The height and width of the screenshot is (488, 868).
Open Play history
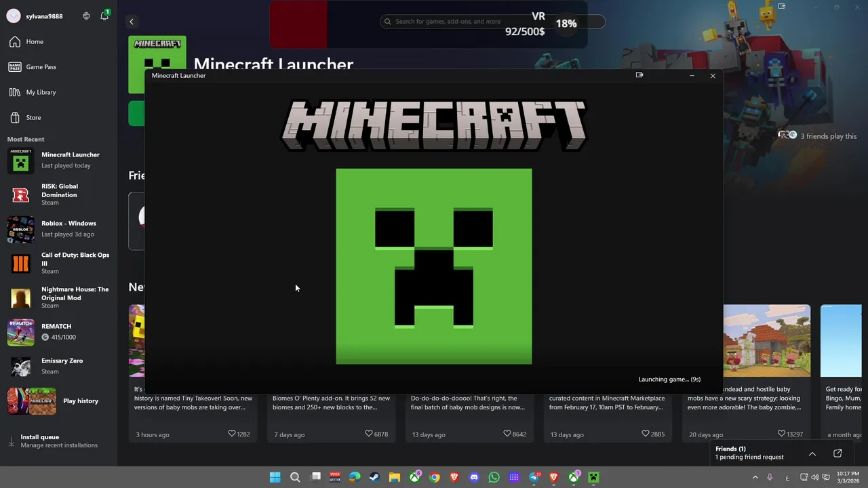coord(58,401)
